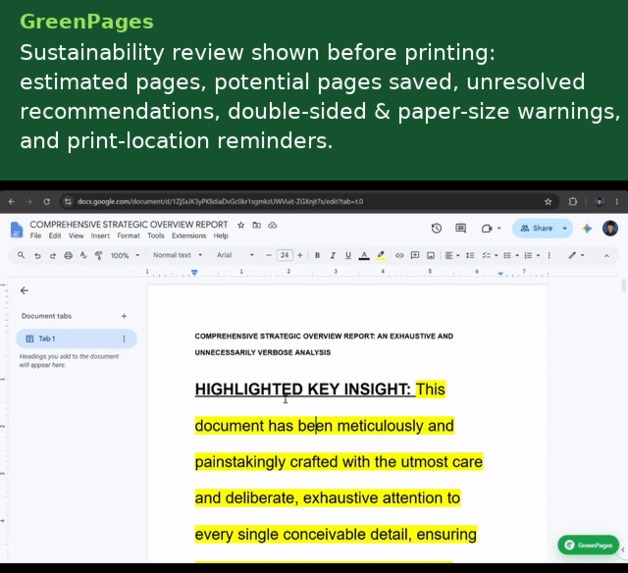Click the browser address bar URL
Image resolution: width=628 pixels, height=573 pixels.
point(220,202)
